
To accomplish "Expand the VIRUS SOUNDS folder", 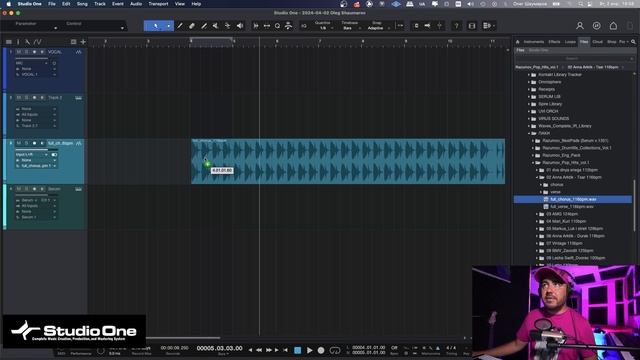I will tap(529, 119).
